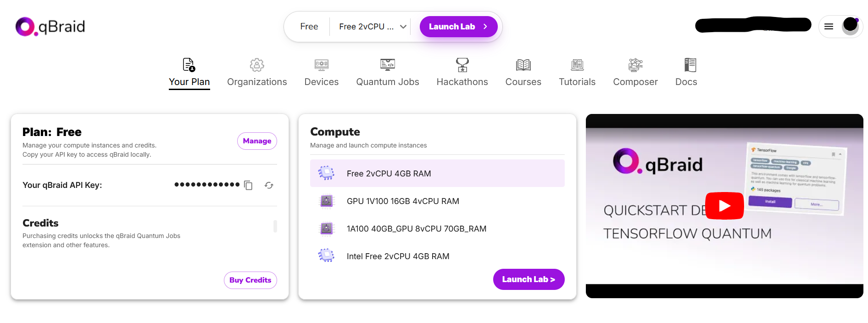Click the Your Plan document icon
This screenshot has width=868, height=323.
tap(189, 65)
